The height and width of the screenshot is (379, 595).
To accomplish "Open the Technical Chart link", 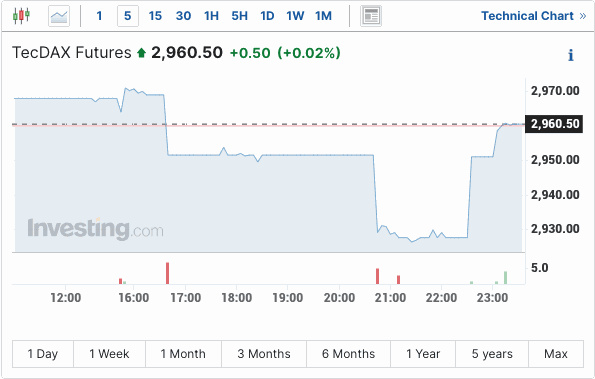I will 534,16.
